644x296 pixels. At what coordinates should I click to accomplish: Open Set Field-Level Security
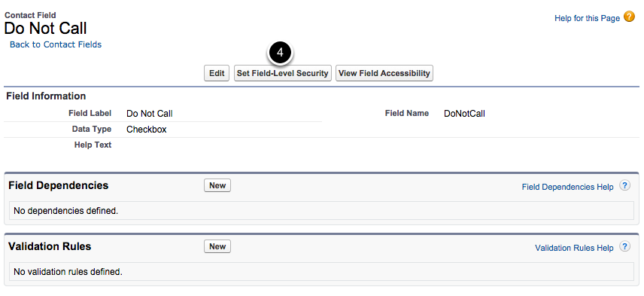(283, 73)
